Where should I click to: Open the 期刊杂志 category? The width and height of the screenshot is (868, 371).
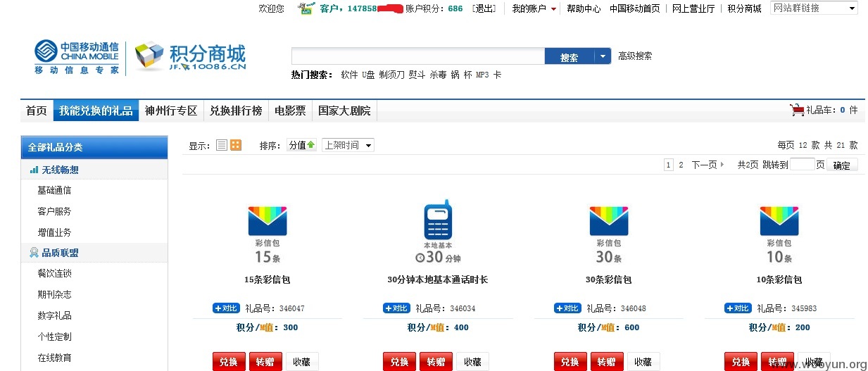[x=54, y=294]
